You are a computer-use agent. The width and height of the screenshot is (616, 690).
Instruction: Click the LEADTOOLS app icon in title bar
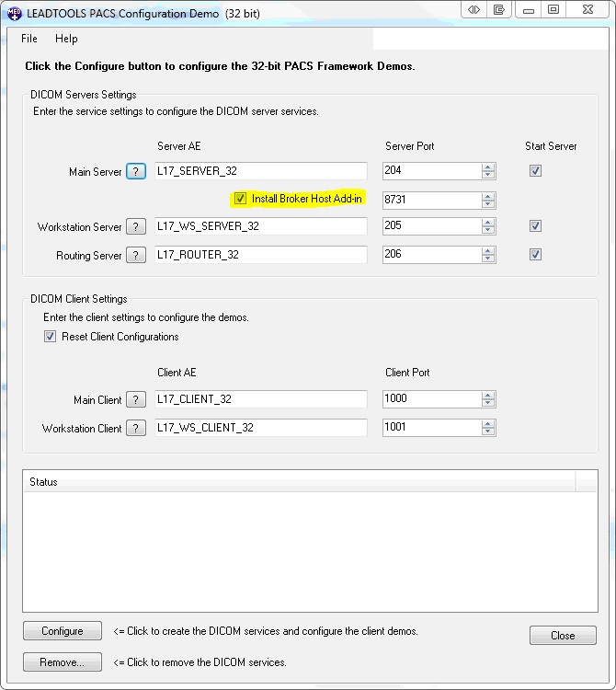click(x=14, y=13)
